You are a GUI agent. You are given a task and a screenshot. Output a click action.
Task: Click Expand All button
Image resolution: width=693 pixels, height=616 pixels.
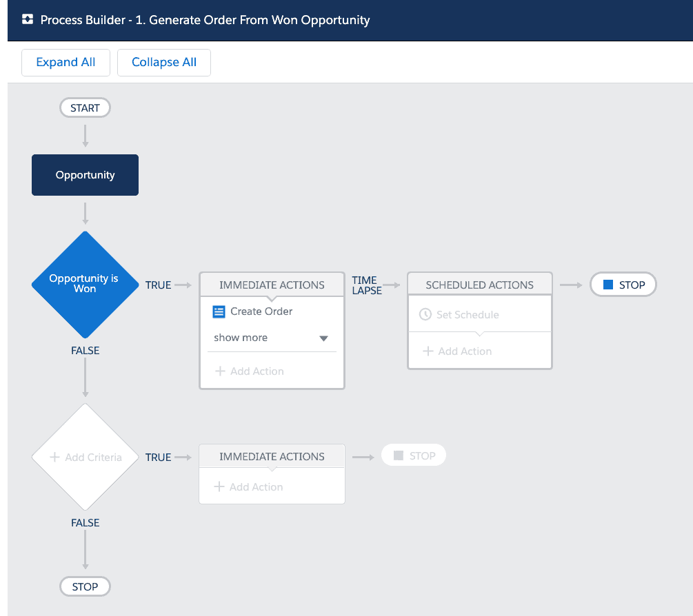[x=66, y=62]
